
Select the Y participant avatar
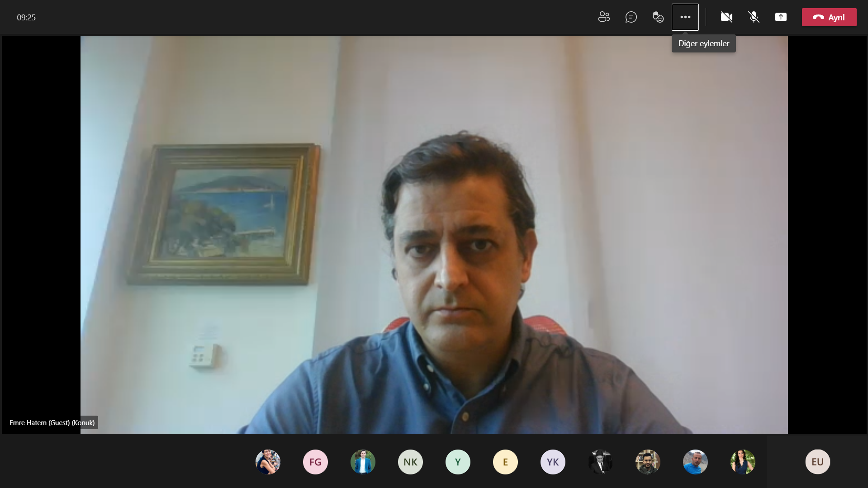tap(458, 462)
